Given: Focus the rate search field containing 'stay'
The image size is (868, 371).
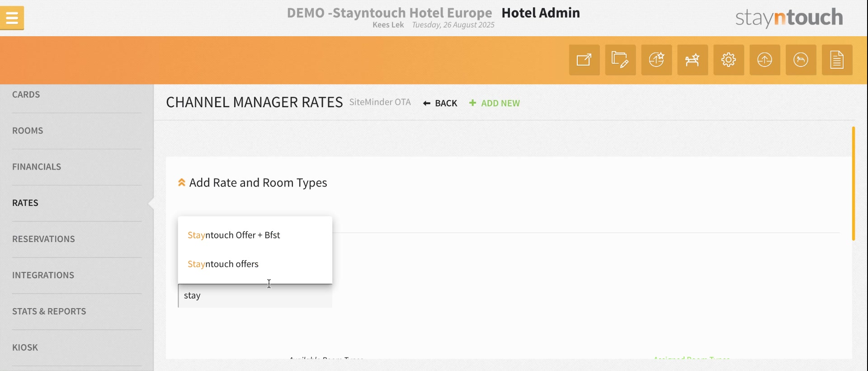Looking at the screenshot, I should [x=255, y=296].
